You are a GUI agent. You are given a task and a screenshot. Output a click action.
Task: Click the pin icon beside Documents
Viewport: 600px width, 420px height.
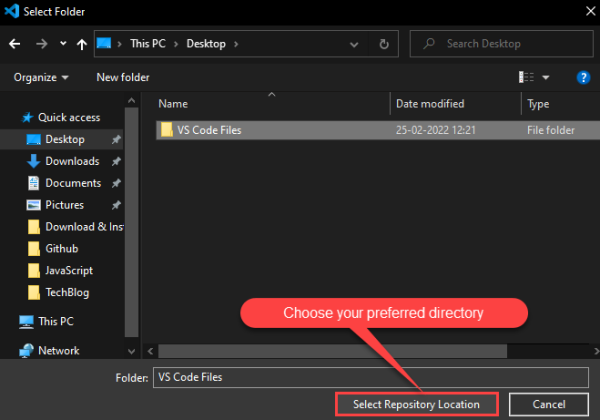click(116, 183)
